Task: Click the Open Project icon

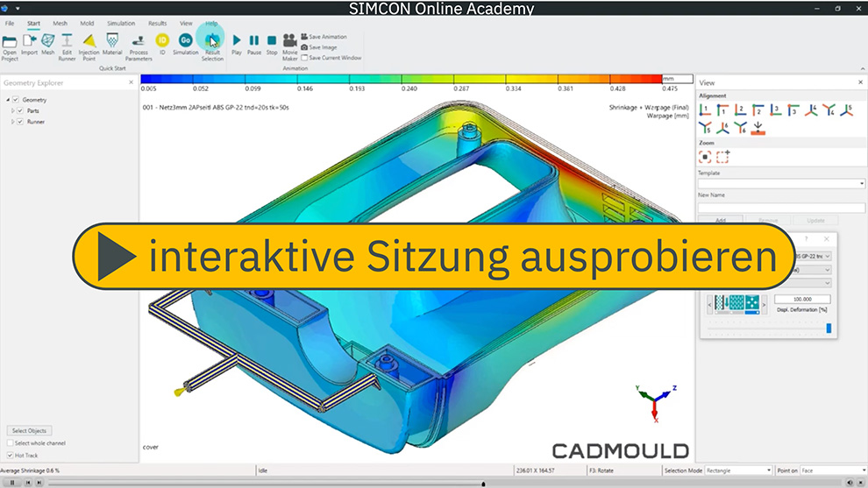Action: coord(10,41)
